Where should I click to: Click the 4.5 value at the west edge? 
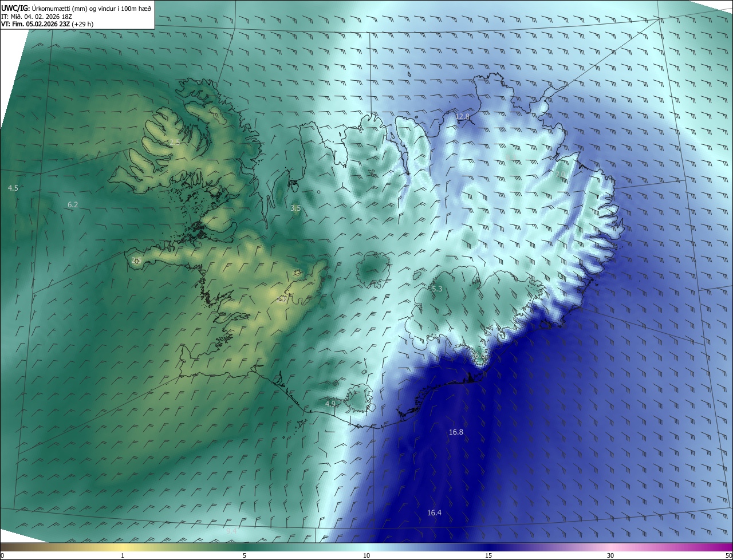pyautogui.click(x=13, y=188)
